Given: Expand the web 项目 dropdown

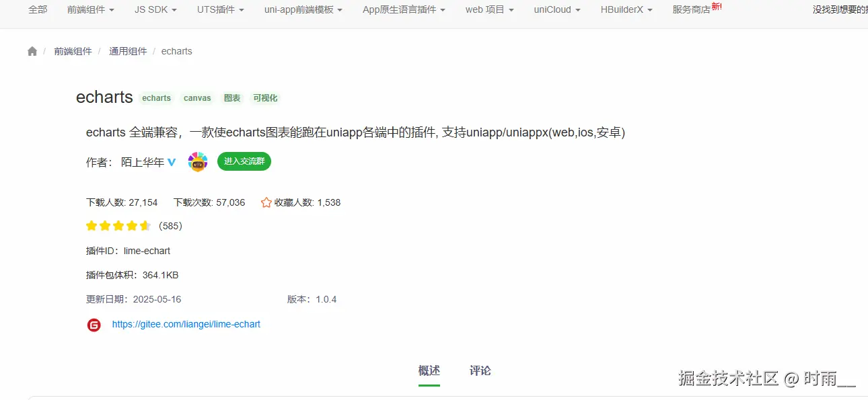Looking at the screenshot, I should point(490,9).
